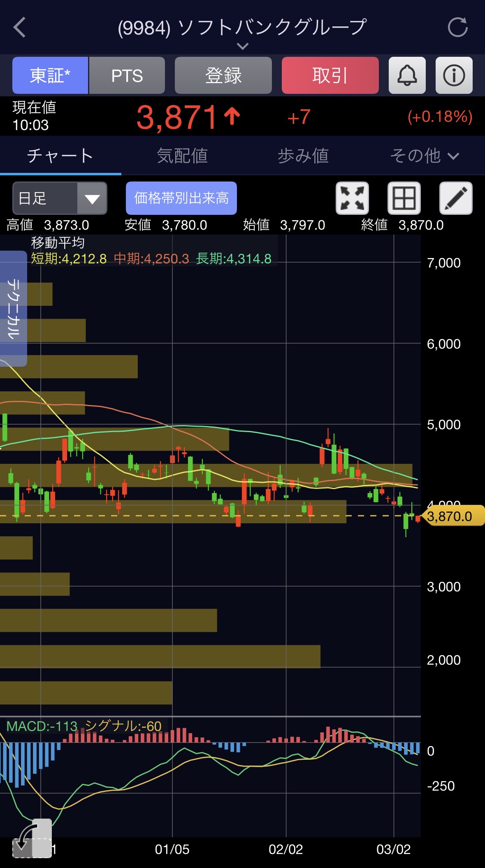Switch to PTS market
Screen dimensions: 485x868
[127, 76]
